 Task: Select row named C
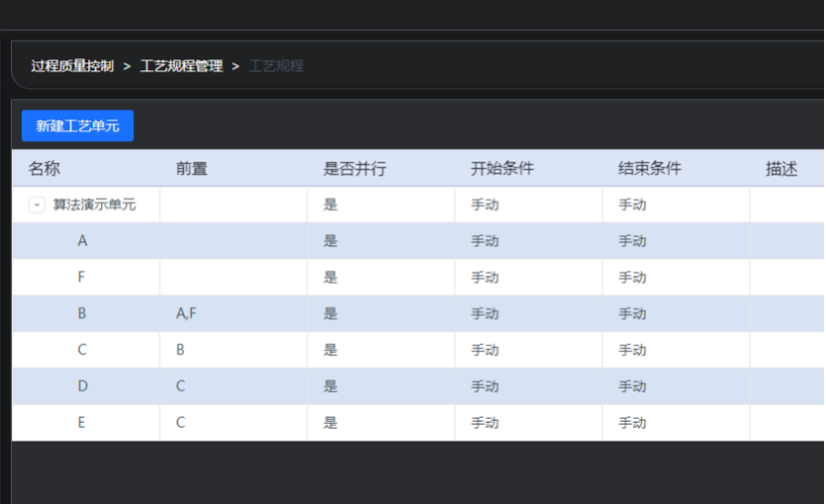click(82, 349)
